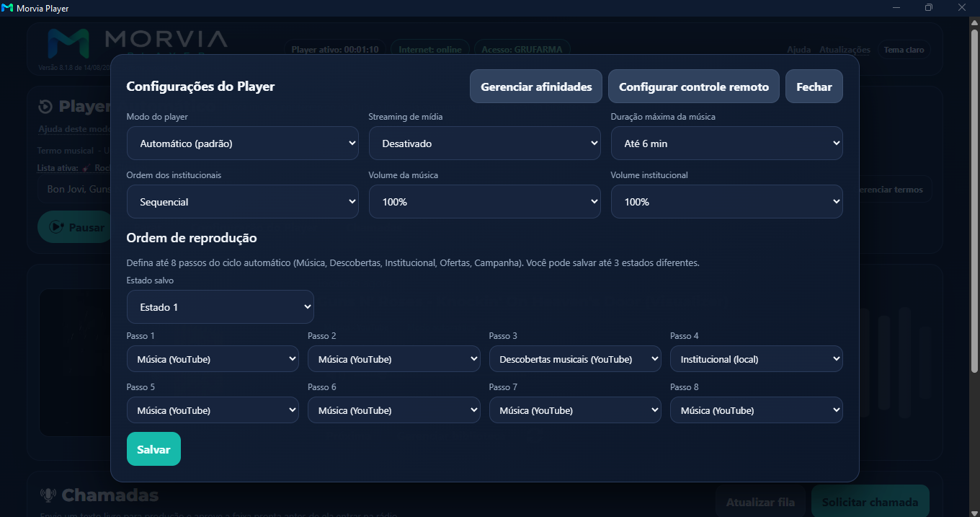The image size is (980, 517).
Task: Click Chamadas microphone icon
Action: point(48,495)
